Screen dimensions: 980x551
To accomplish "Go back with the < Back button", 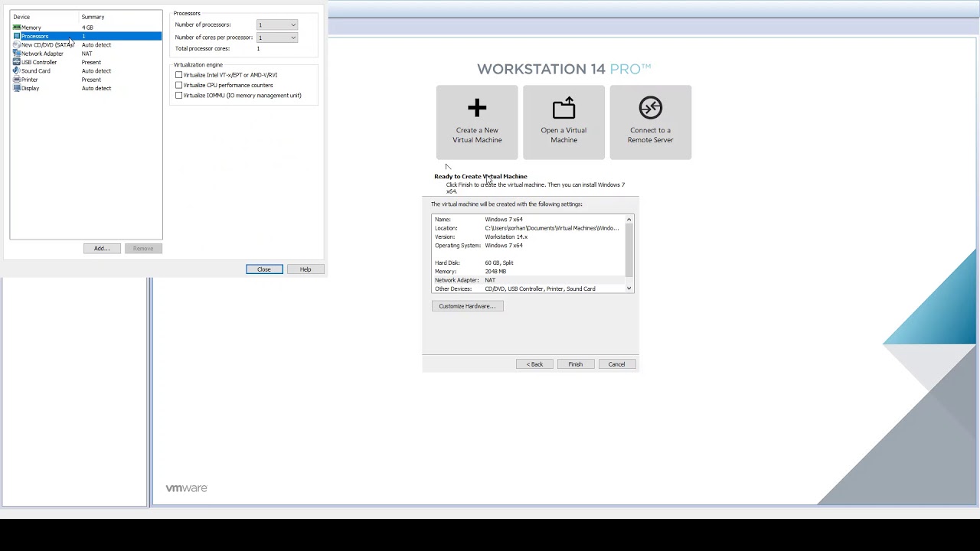I will [x=534, y=364].
